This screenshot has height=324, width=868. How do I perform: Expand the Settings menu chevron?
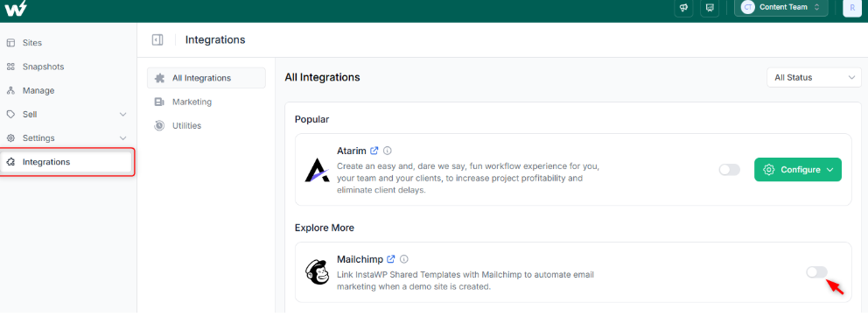[122, 137]
